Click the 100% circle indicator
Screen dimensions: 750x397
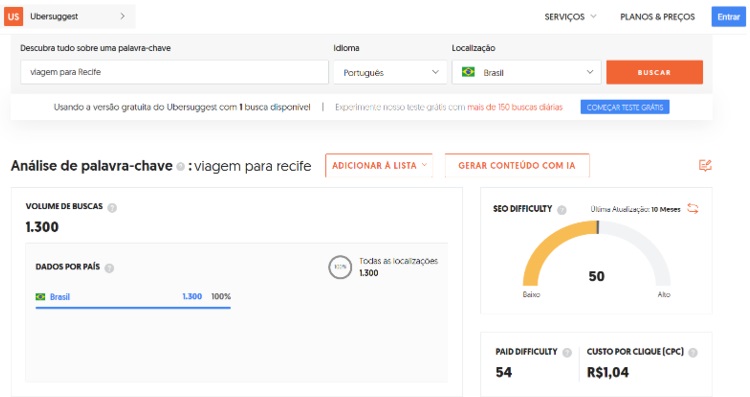[x=340, y=267]
